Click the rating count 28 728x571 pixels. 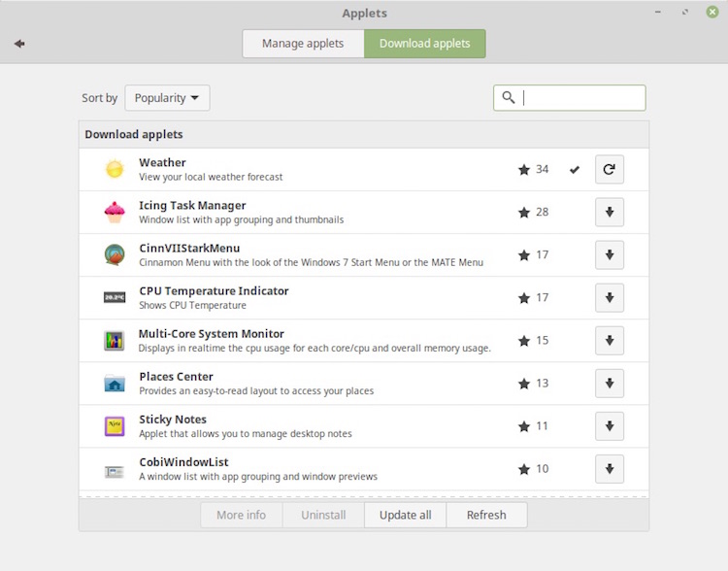[x=543, y=213]
